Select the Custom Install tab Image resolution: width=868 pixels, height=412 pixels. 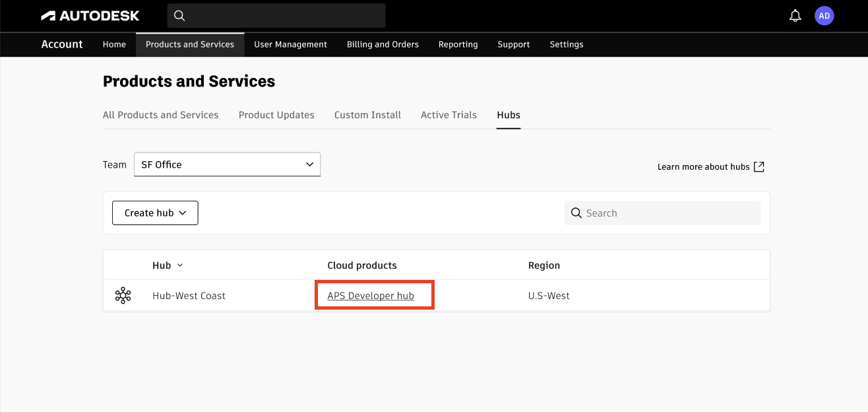[x=367, y=114]
